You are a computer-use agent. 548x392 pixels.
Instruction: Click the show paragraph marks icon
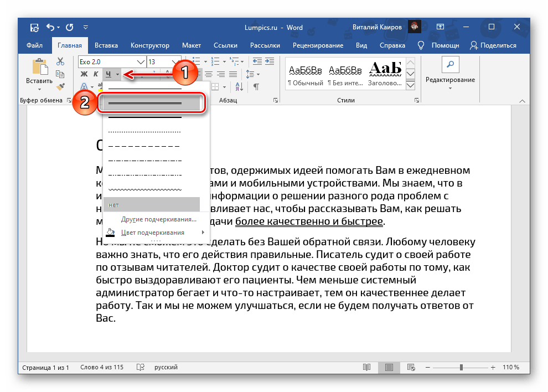coord(256,87)
